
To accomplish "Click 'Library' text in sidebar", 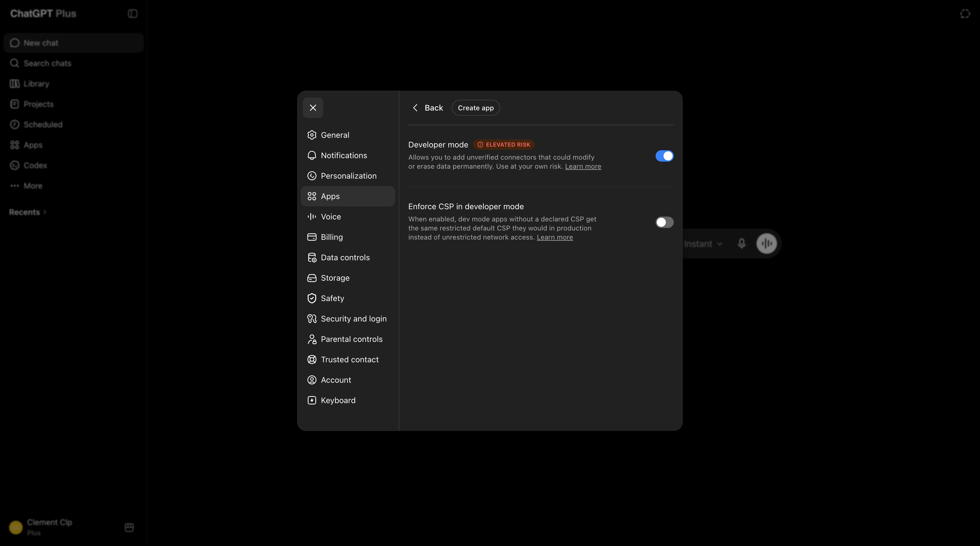I will click(37, 84).
